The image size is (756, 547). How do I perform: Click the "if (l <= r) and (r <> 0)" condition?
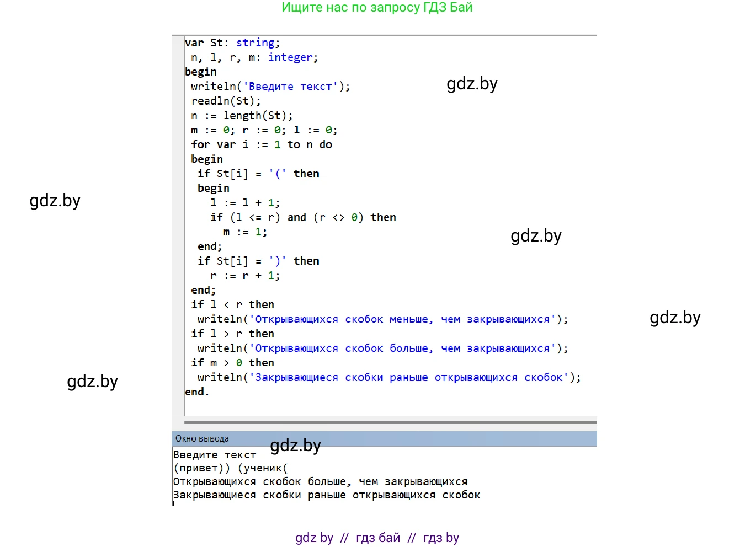tap(302, 217)
